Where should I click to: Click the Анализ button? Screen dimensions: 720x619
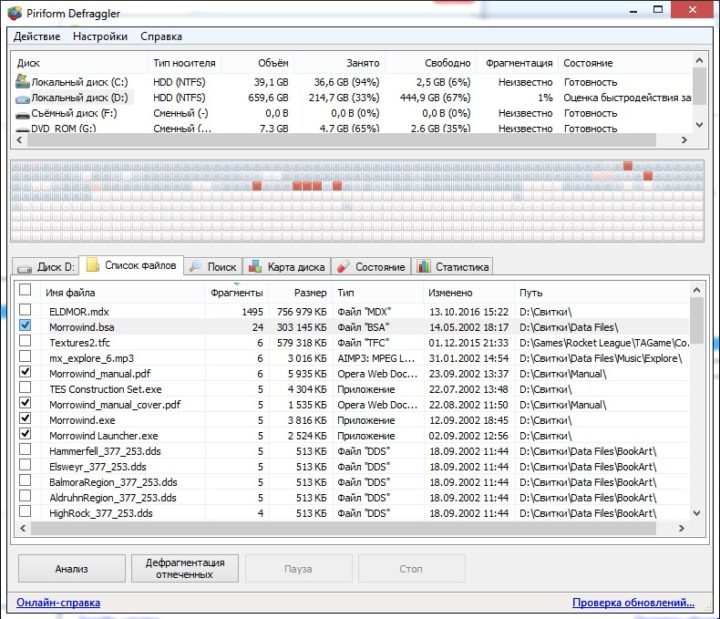[x=70, y=569]
